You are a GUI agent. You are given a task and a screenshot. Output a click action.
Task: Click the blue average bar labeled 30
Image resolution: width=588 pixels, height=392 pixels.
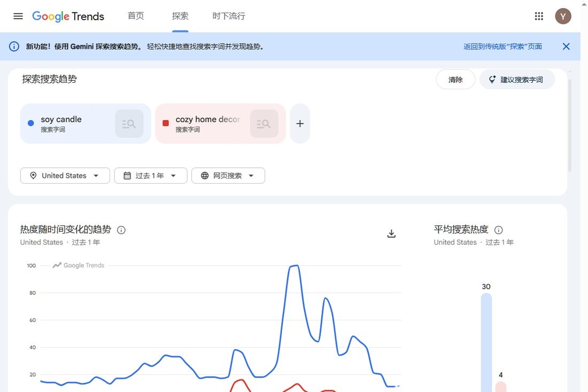[486, 342]
